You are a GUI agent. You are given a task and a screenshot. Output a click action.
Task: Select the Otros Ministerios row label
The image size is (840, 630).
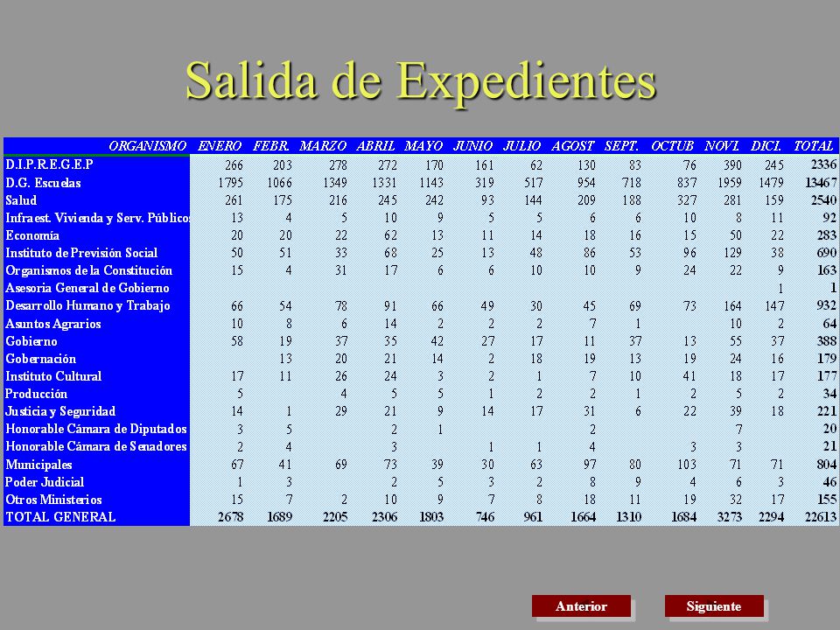coord(53,500)
